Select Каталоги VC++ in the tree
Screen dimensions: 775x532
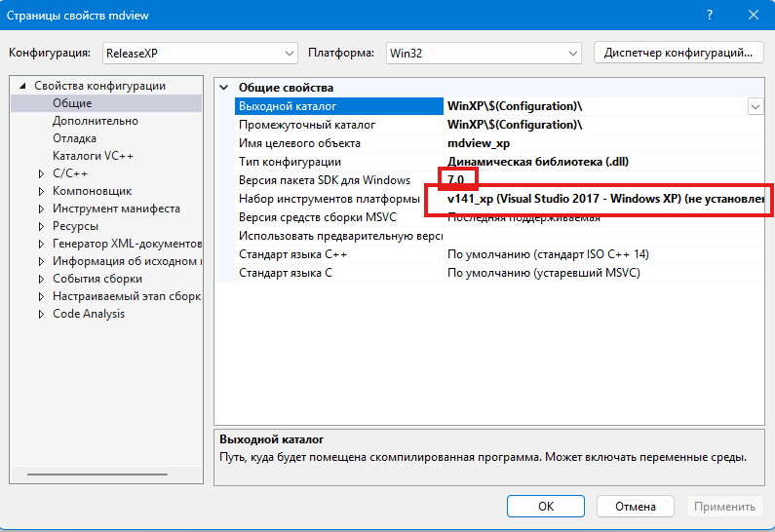tap(94, 156)
